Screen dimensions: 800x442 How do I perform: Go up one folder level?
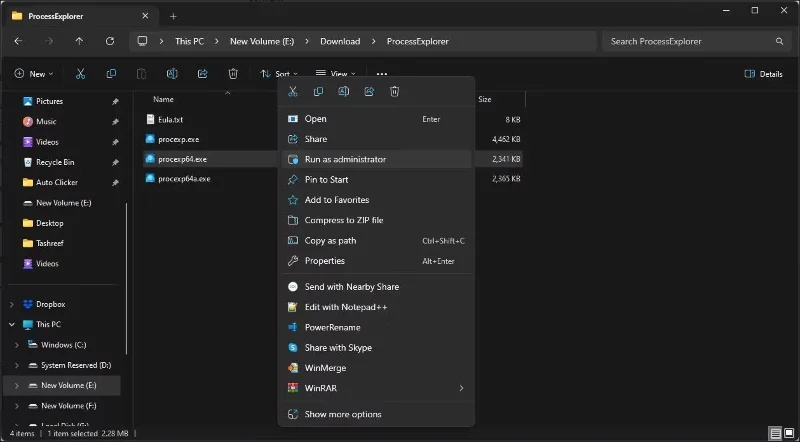click(79, 41)
